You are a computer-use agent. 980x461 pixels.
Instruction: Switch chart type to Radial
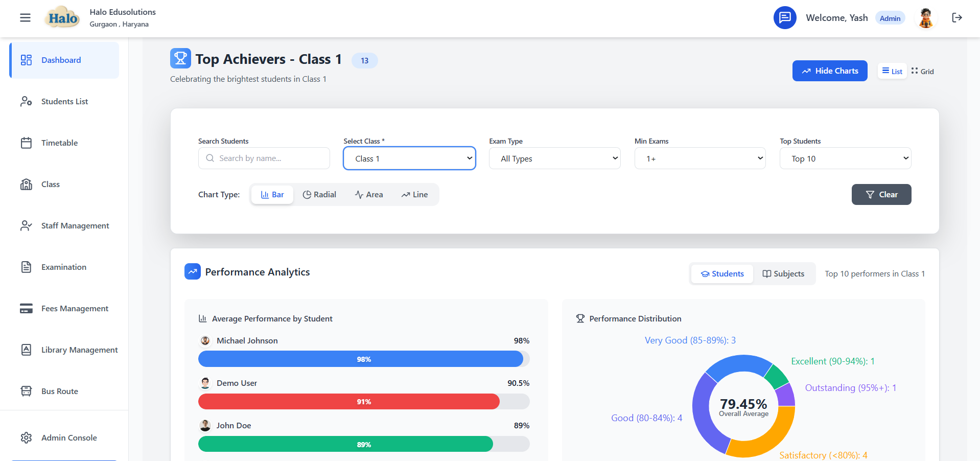319,194
